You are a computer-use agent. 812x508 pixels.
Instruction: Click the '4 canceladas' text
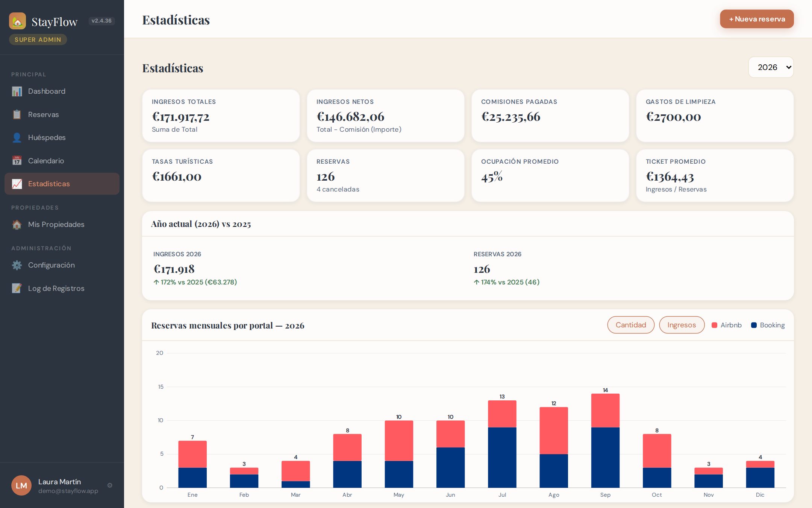tap(338, 189)
